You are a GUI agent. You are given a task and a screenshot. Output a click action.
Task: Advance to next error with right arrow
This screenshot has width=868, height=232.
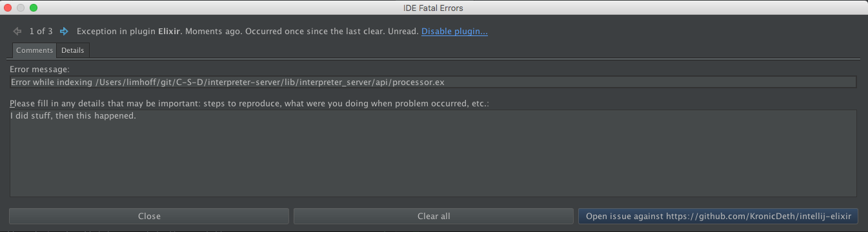pos(64,31)
